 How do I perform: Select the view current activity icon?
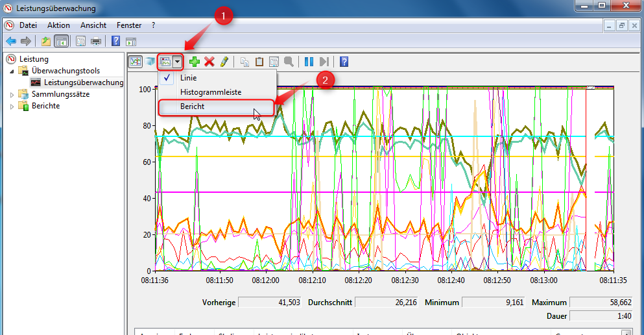pyautogui.click(x=135, y=62)
